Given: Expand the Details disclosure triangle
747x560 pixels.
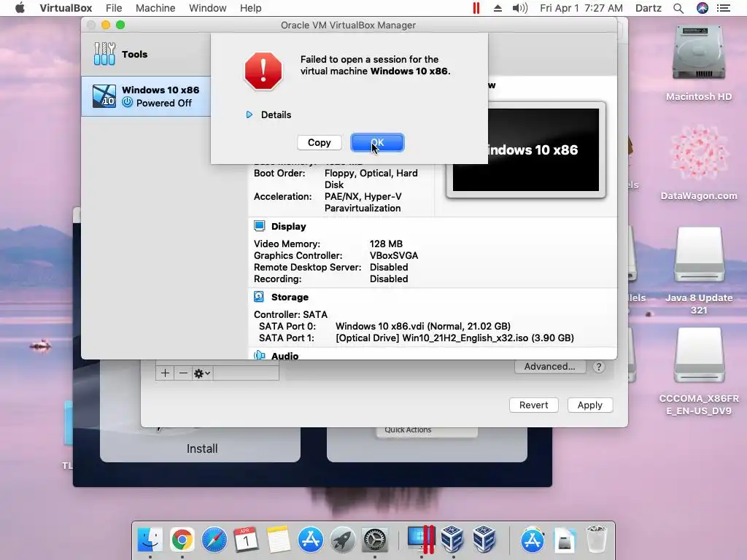Looking at the screenshot, I should [249, 114].
